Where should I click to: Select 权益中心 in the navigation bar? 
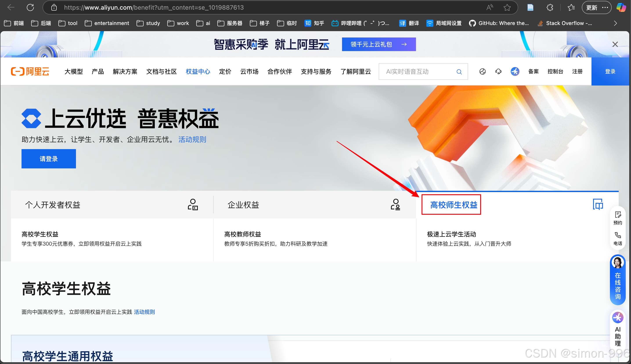[x=198, y=71]
